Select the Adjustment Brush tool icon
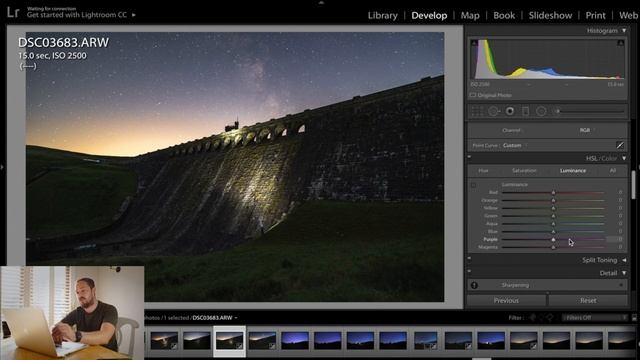The height and width of the screenshot is (360, 640). pos(557,111)
